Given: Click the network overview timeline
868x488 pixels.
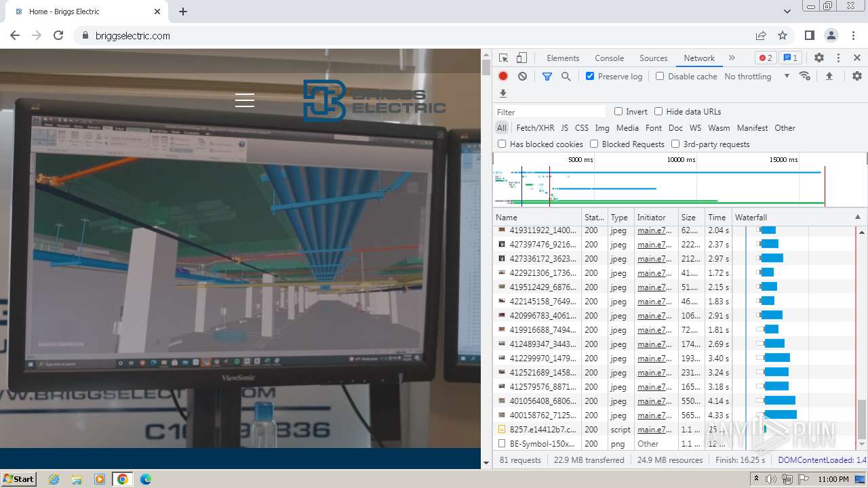Looking at the screenshot, I should pos(679,180).
